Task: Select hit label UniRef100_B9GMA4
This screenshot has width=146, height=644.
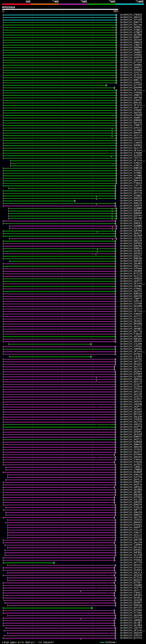Action: coord(131,48)
